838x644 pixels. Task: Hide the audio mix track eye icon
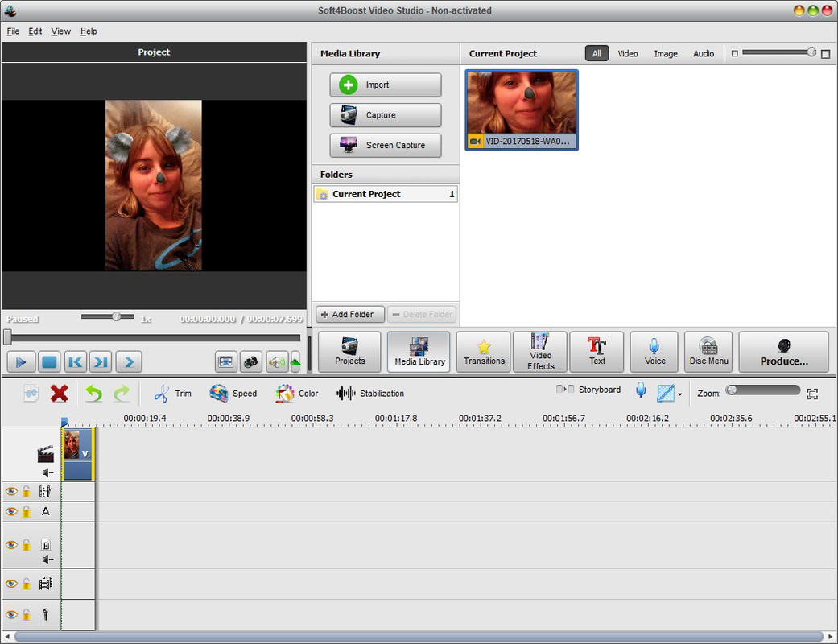11,584
